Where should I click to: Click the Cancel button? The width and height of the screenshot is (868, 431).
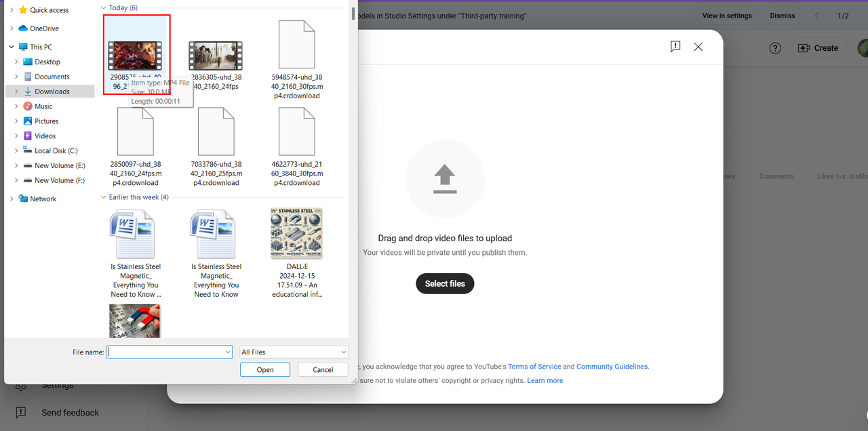(323, 369)
